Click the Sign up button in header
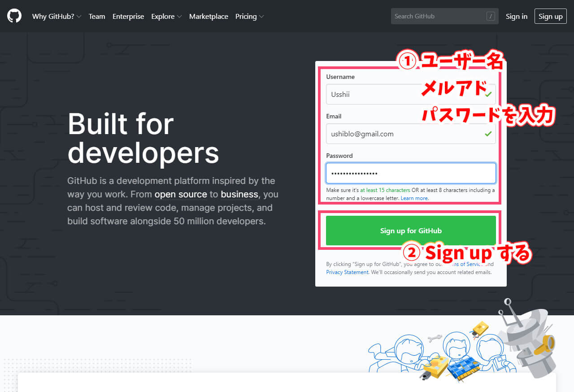 click(550, 16)
